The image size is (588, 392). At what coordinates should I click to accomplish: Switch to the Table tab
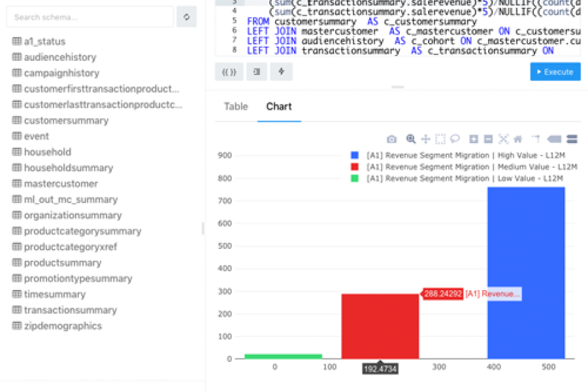click(235, 106)
